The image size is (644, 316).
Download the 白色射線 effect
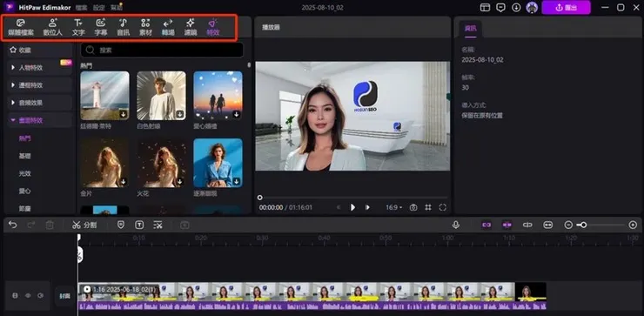tap(180, 114)
